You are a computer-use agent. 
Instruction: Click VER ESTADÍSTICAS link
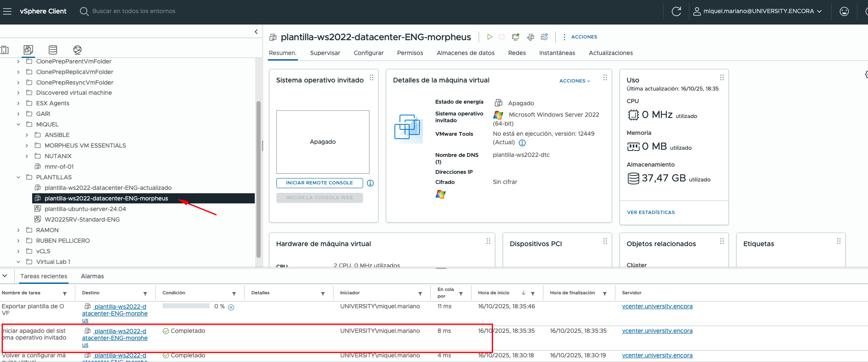coord(651,212)
